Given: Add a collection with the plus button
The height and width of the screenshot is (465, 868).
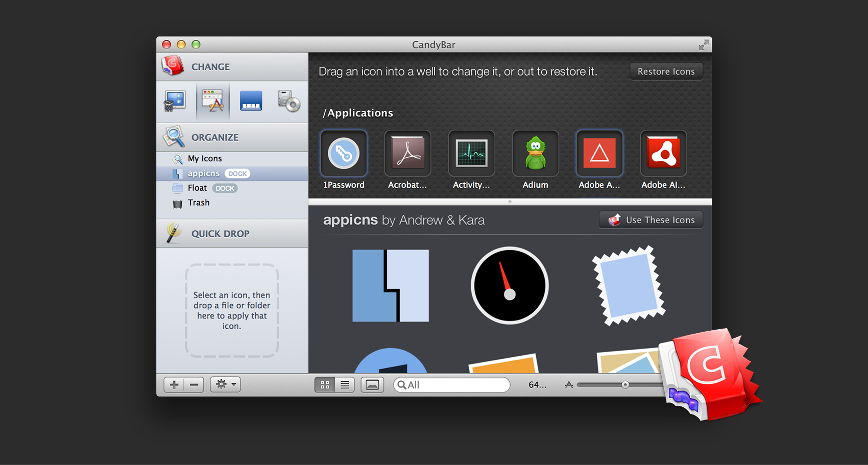Looking at the screenshot, I should point(174,385).
